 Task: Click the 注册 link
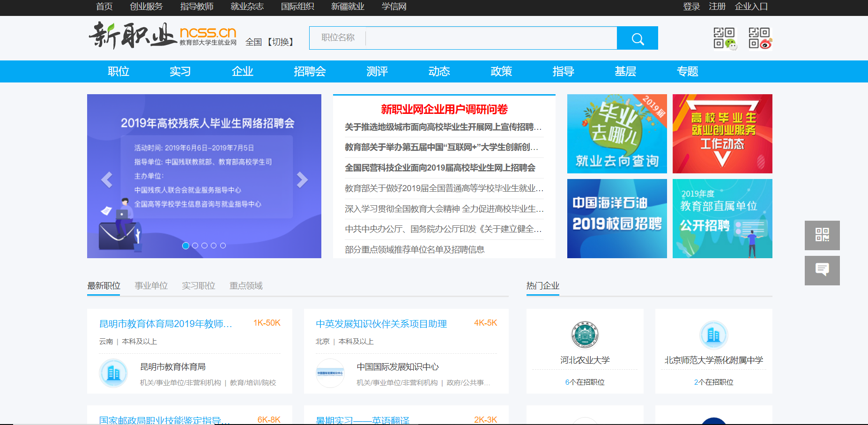click(717, 7)
